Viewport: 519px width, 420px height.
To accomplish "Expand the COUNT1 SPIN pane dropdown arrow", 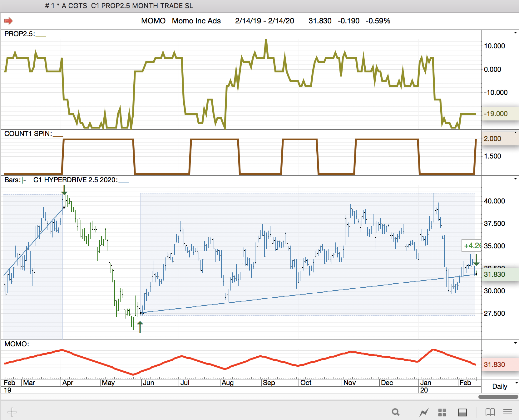I will tap(515, 133).
